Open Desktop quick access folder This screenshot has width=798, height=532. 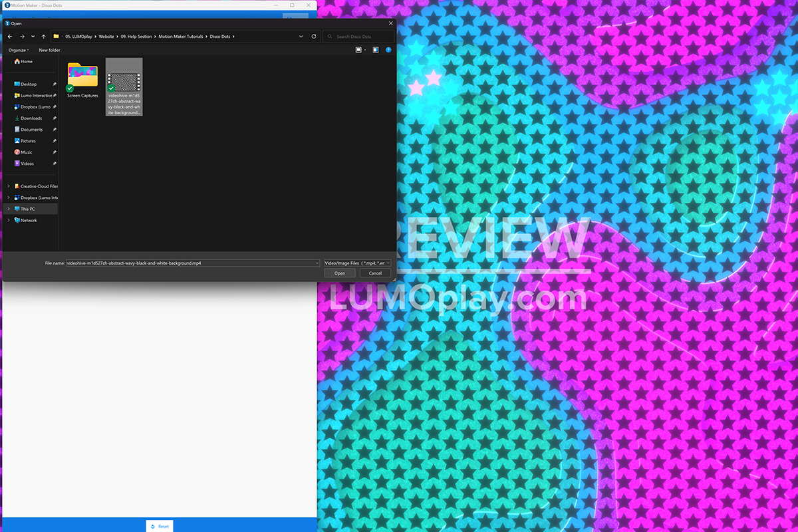(25, 84)
